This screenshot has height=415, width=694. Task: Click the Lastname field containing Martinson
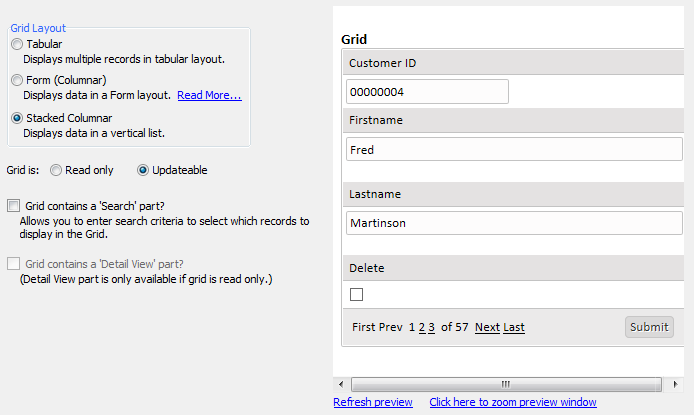pos(514,223)
